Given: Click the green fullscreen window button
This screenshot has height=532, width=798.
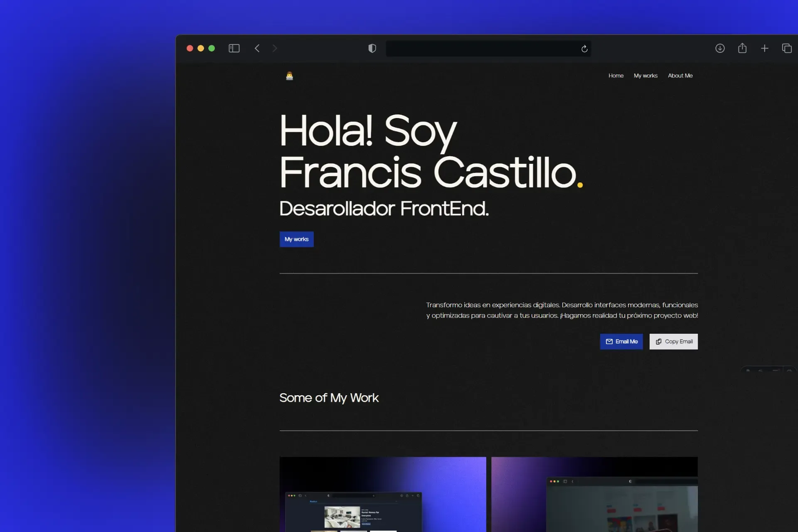Looking at the screenshot, I should [x=212, y=48].
